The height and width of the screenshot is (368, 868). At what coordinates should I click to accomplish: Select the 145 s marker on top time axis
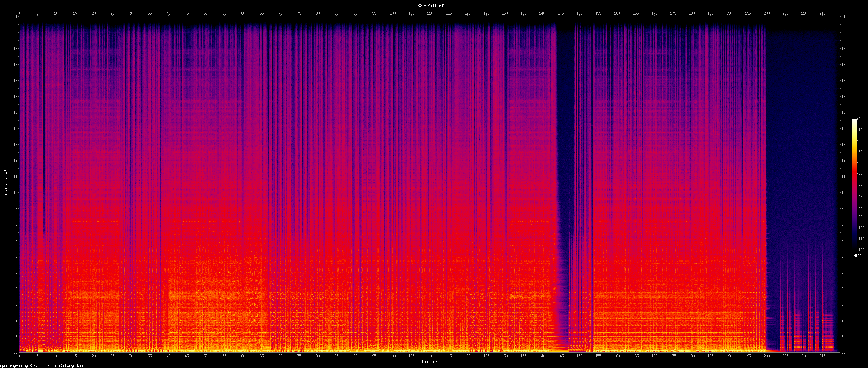[561, 13]
